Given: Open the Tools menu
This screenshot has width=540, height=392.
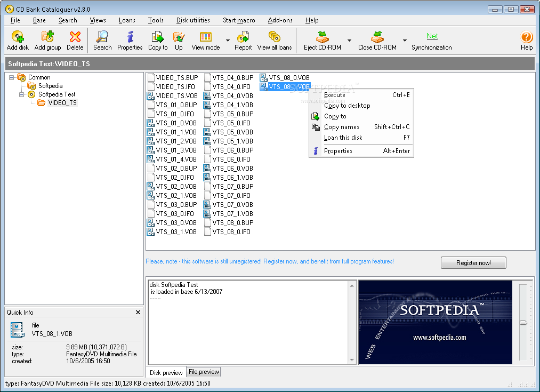Looking at the screenshot, I should [156, 20].
